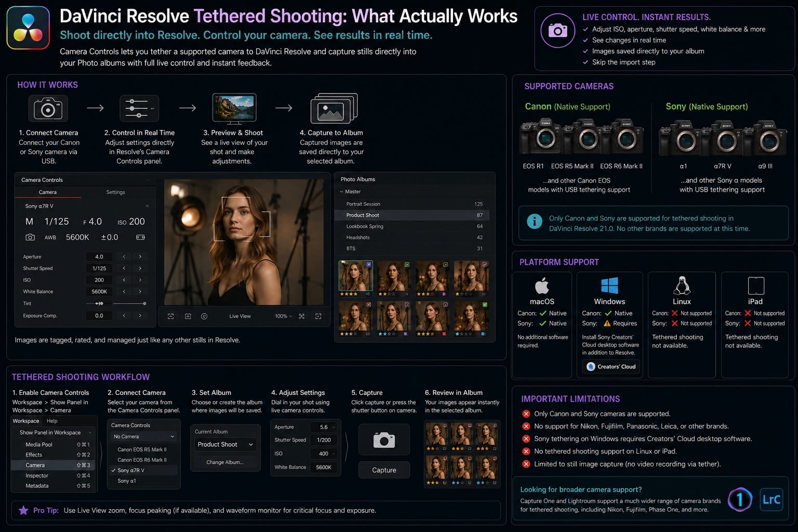
Task: Increase Exposure Comp. with right arrow
Action: coord(140,315)
